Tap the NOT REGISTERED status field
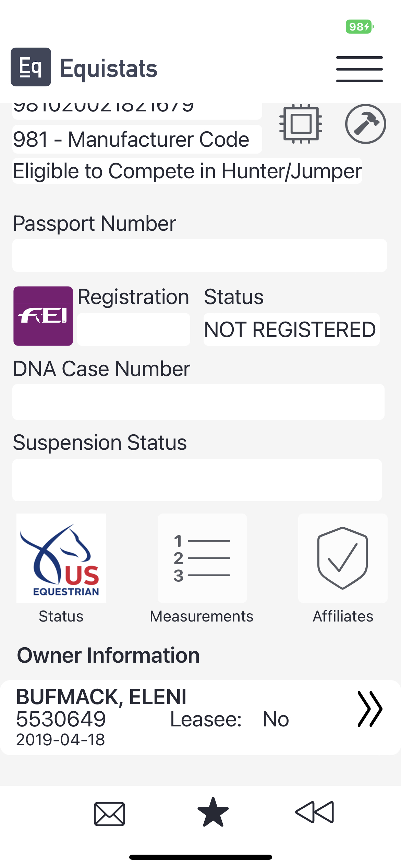This screenshot has width=401, height=868. tap(291, 329)
